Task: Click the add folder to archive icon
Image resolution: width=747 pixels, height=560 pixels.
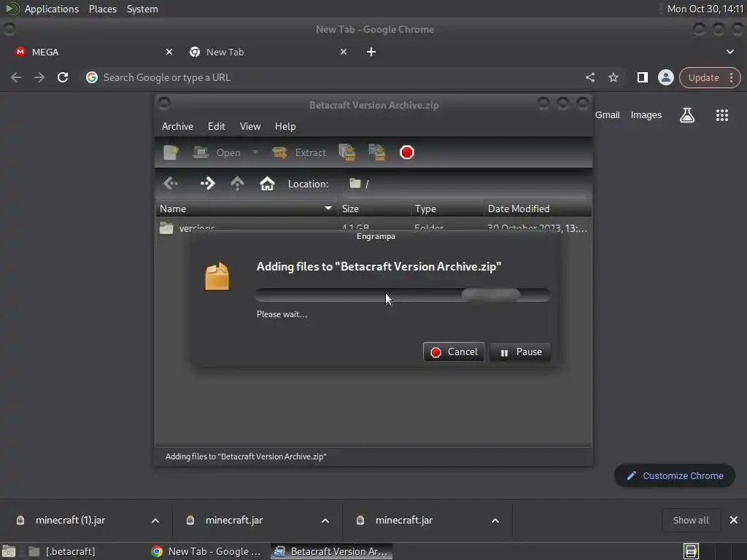Action: (377, 152)
